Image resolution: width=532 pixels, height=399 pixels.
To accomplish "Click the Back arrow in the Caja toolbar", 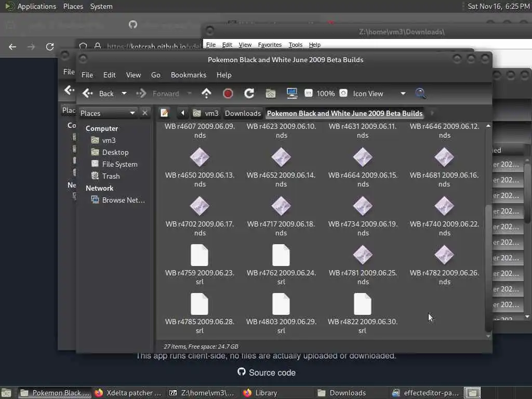I will click(x=88, y=94).
